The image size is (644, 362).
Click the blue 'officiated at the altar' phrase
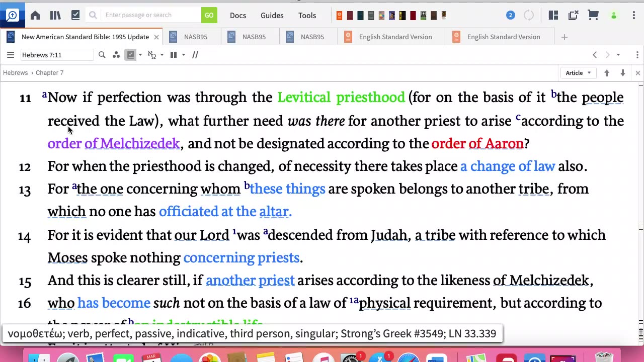click(x=225, y=211)
